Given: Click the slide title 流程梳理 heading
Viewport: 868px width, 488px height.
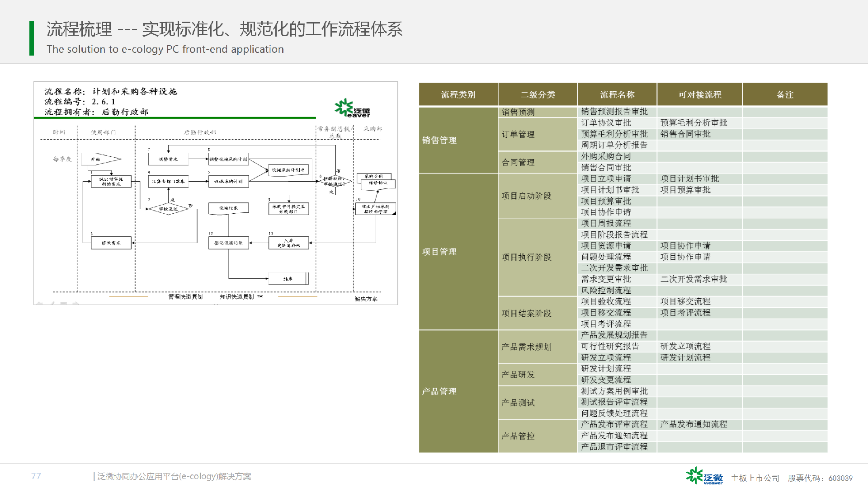Looking at the screenshot, I should point(224,29).
